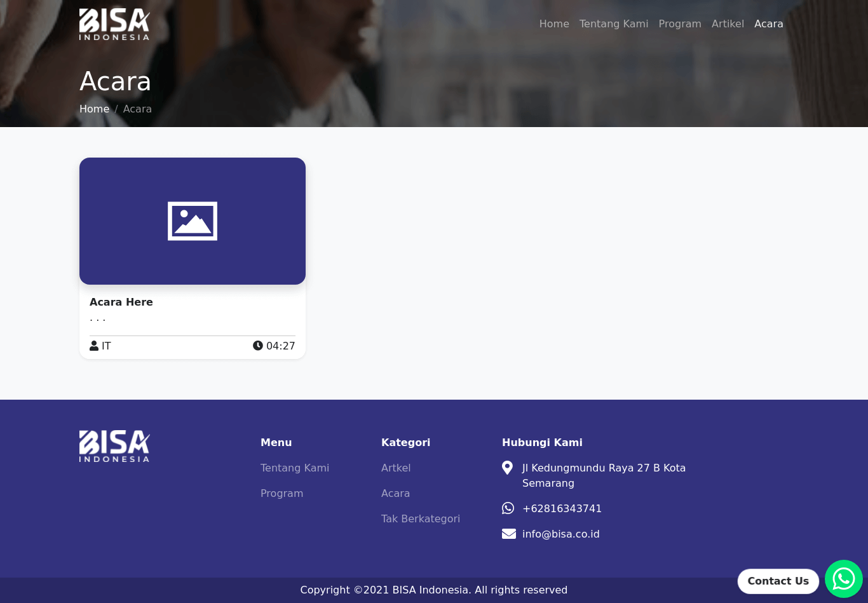Screen dimensions: 868x603
Task: Click the WhatsApp icon beside phone number
Action: coord(508,508)
